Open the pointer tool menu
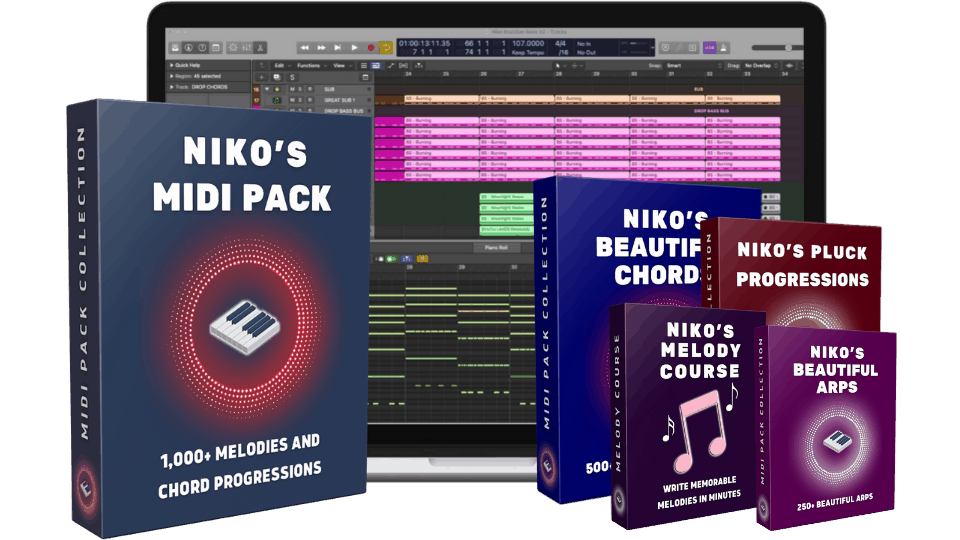 tap(559, 66)
